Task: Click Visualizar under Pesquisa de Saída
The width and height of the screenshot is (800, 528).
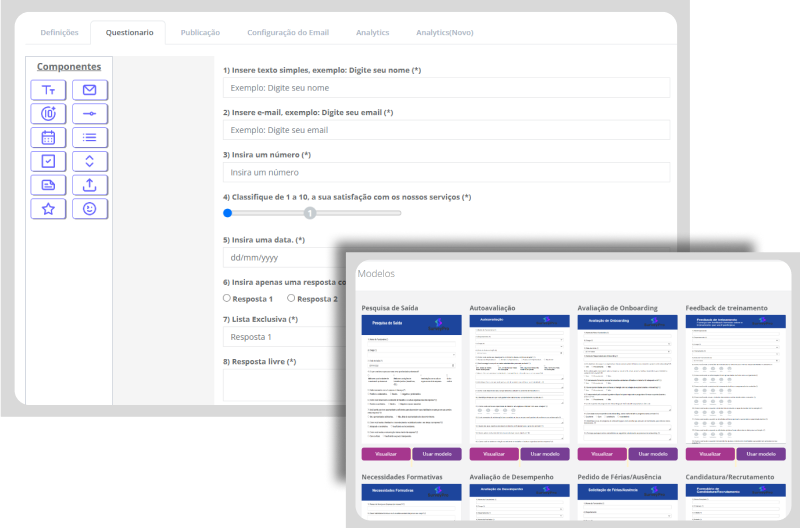Action: [x=385, y=454]
